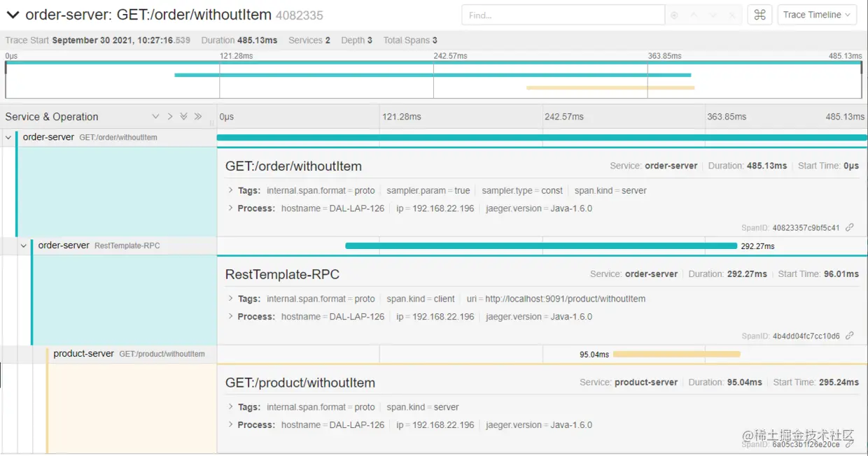Image resolution: width=868 pixels, height=456 pixels.
Task: Go to next search result arrow
Action: (713, 15)
